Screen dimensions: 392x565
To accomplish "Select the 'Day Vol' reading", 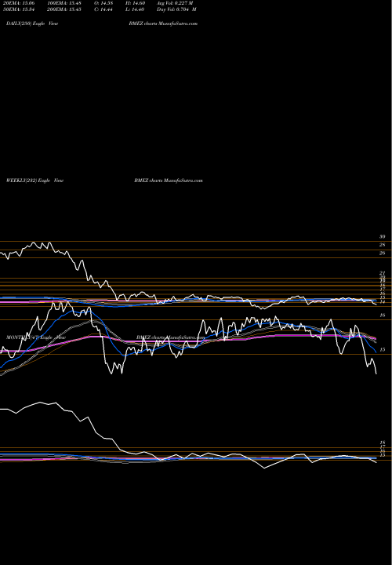I will click(176, 9).
